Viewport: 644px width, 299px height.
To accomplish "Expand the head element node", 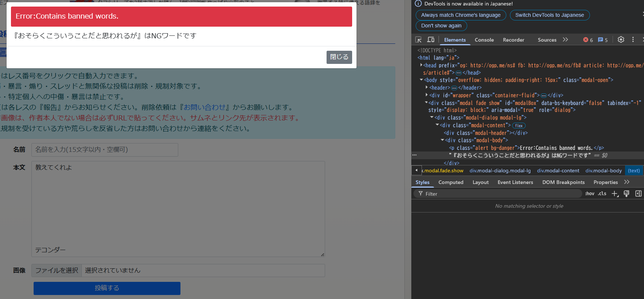I will coord(421,65).
